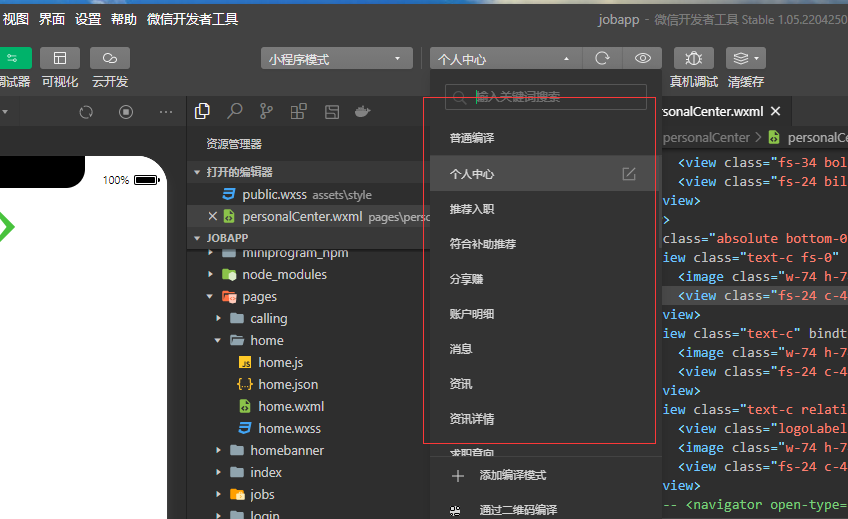Open the extensions blocks icon

pyautogui.click(x=299, y=111)
